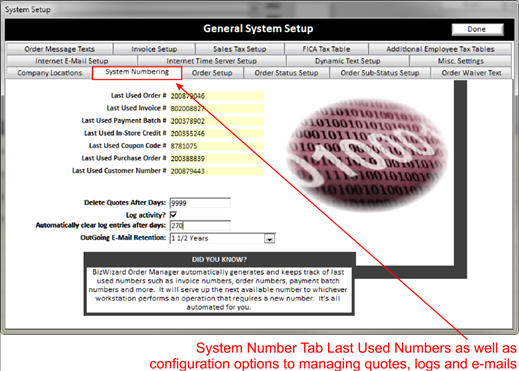Open the Order Setup tab
519x371 pixels.
[212, 73]
